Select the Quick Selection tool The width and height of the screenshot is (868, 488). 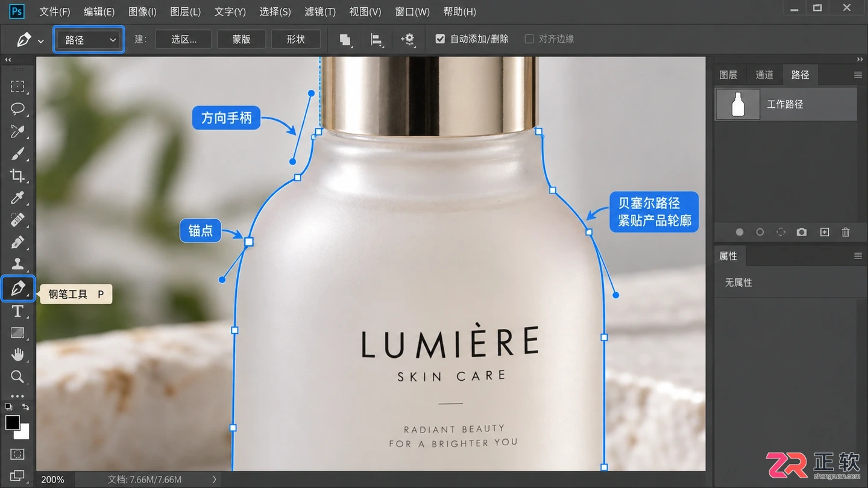point(17,131)
